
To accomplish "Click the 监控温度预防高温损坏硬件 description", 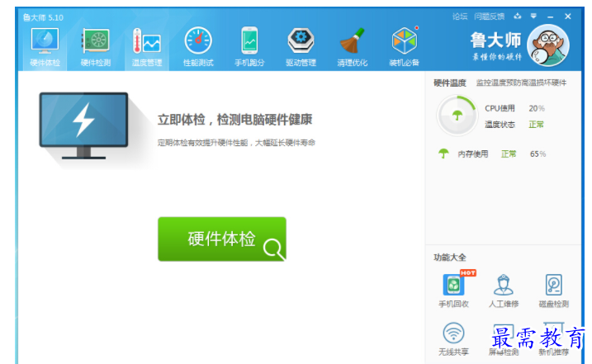I will pos(521,83).
